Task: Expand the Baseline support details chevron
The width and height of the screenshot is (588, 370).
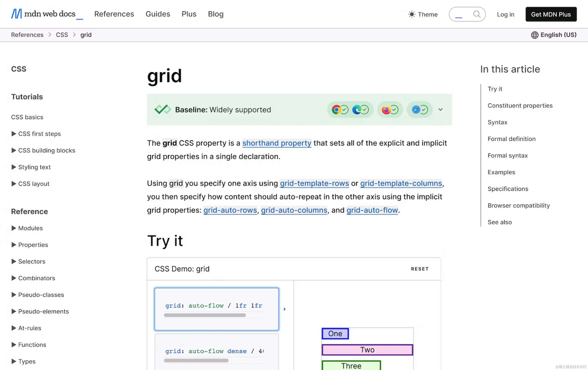Action: point(440,110)
